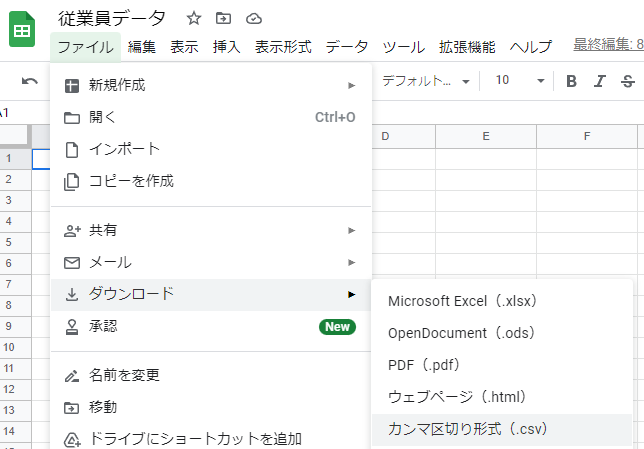This screenshot has height=449, width=644.
Task: Star the 従業員データ document
Action: (194, 18)
